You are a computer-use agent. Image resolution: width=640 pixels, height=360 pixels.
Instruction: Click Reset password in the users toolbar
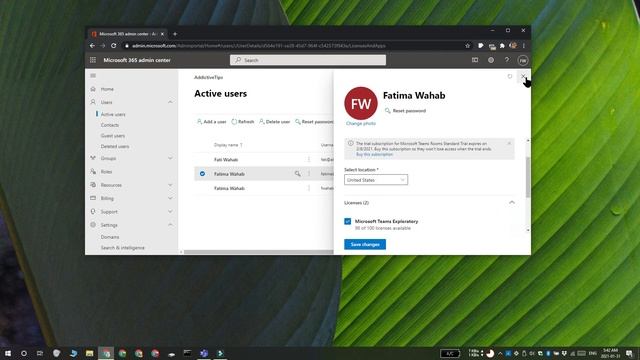click(x=314, y=122)
